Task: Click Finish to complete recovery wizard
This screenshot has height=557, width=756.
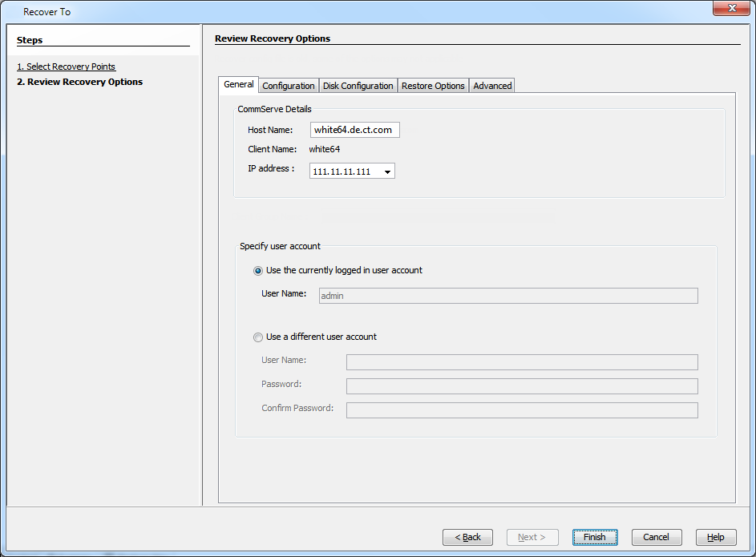Action: tap(594, 537)
